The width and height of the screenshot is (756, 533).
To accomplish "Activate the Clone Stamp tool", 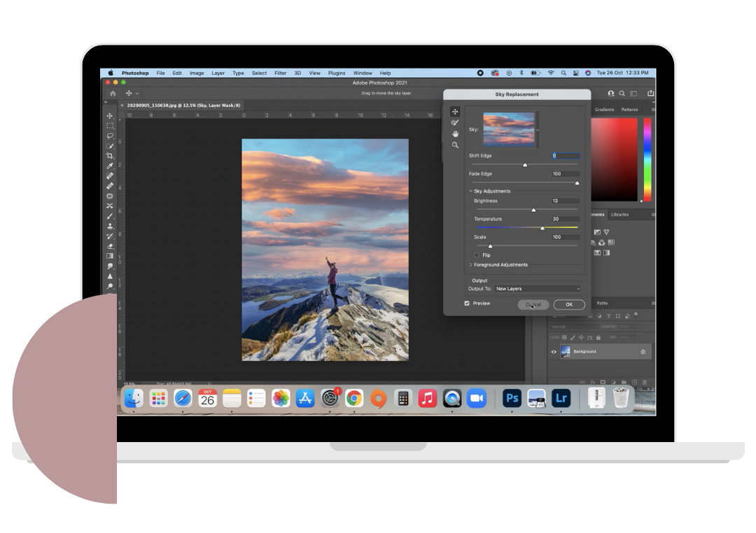I will pyautogui.click(x=110, y=226).
